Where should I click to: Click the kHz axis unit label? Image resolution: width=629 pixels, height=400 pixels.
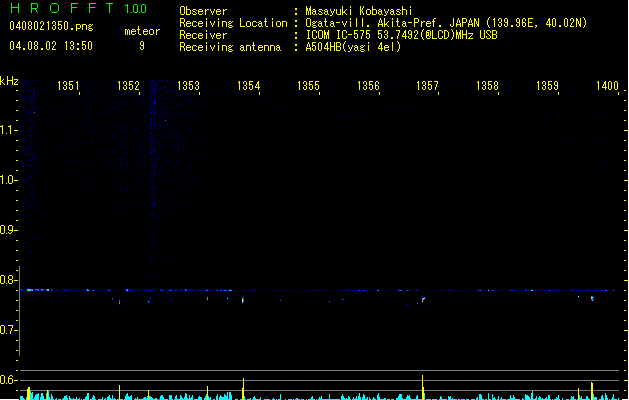(9, 81)
